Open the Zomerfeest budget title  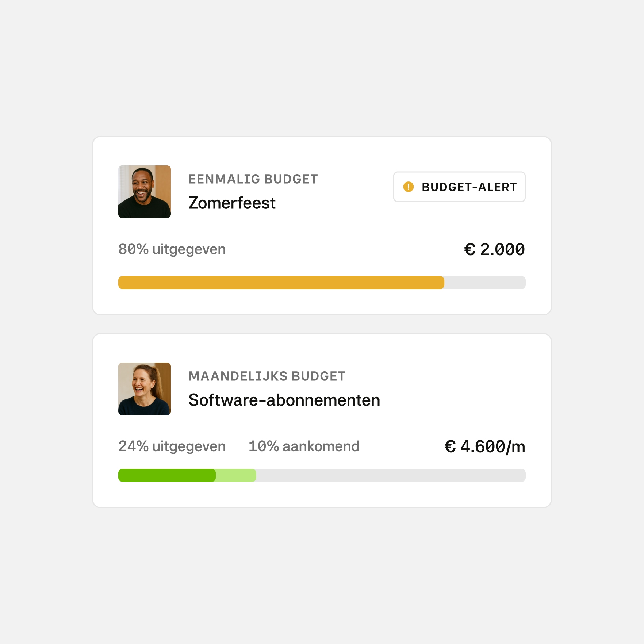232,203
